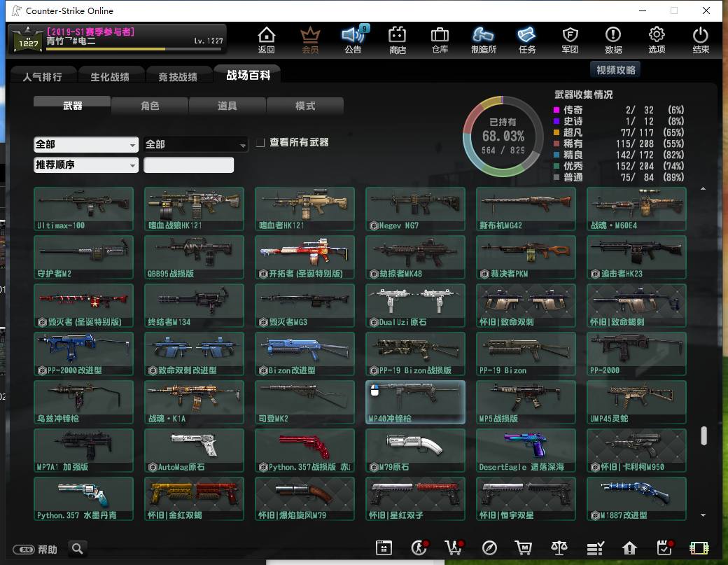Select the 终结者M134 weapon card
728x565 pixels.
[194, 305]
